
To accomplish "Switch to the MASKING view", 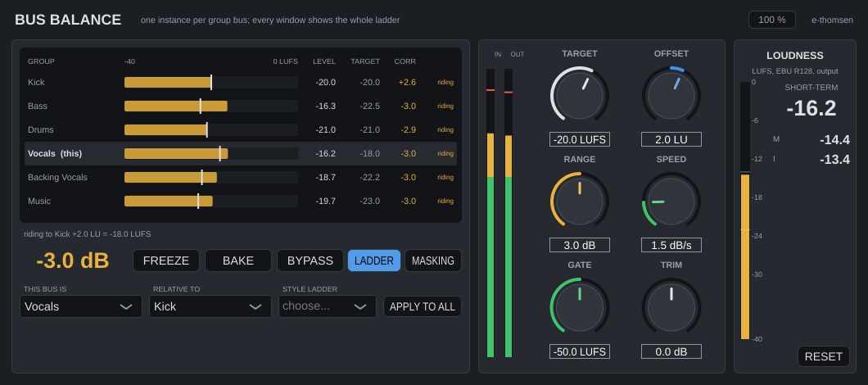I will (x=433, y=260).
